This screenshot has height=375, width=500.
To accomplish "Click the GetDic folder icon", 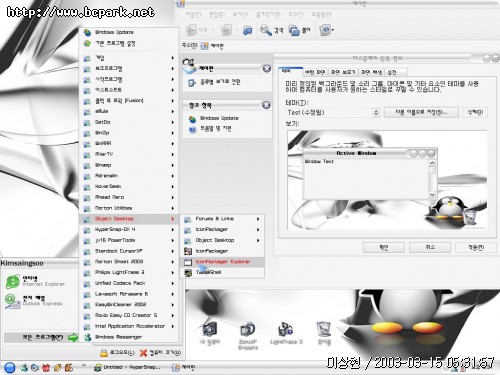I will coord(87,123).
